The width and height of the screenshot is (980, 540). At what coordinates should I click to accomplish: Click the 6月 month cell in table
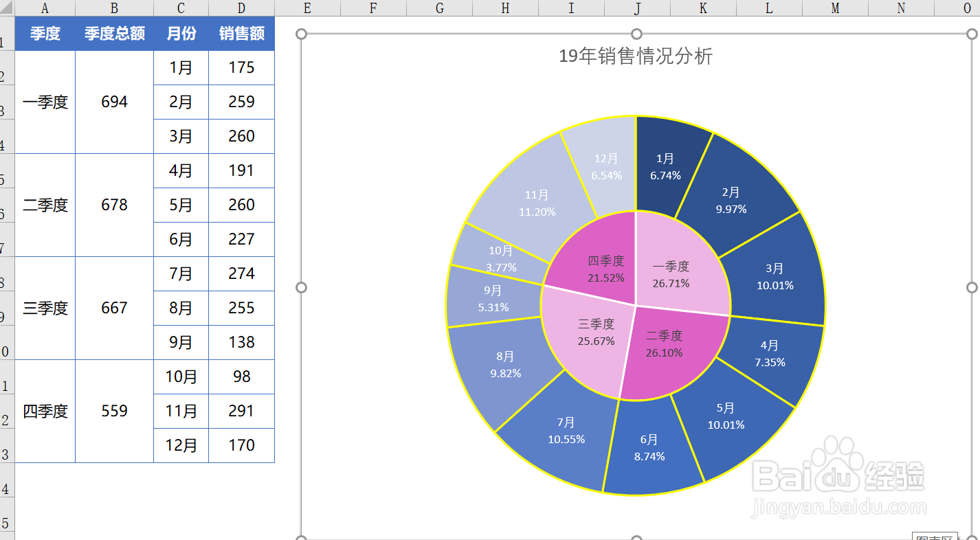click(181, 240)
